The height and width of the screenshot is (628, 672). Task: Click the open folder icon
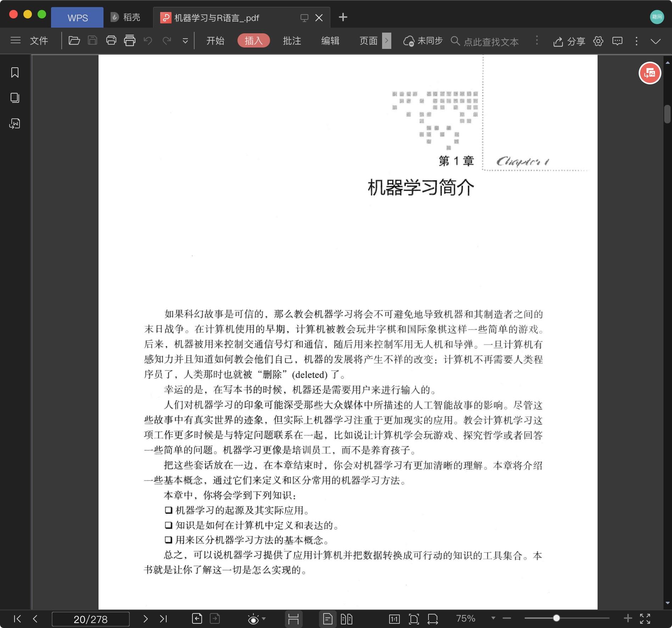click(x=74, y=41)
